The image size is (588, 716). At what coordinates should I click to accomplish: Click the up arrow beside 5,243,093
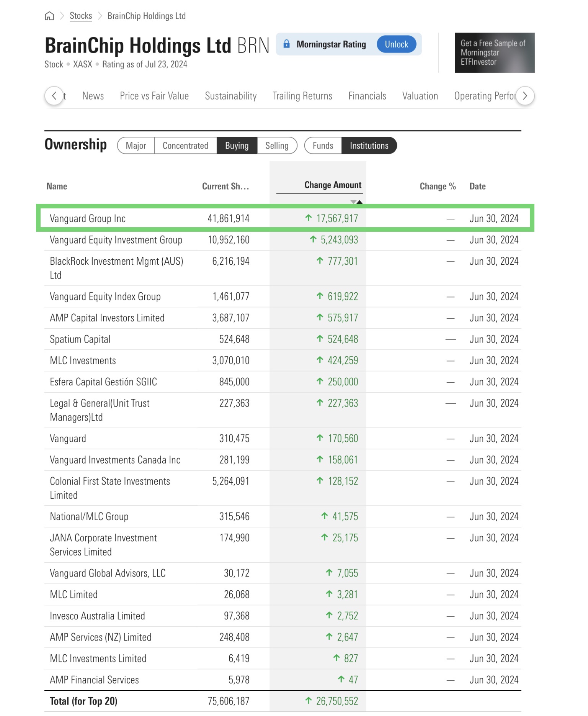point(313,239)
